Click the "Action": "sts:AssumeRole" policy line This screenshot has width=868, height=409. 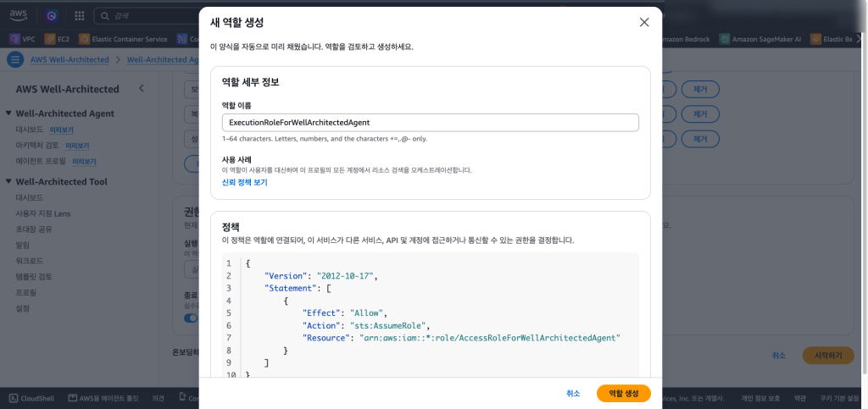(x=366, y=325)
